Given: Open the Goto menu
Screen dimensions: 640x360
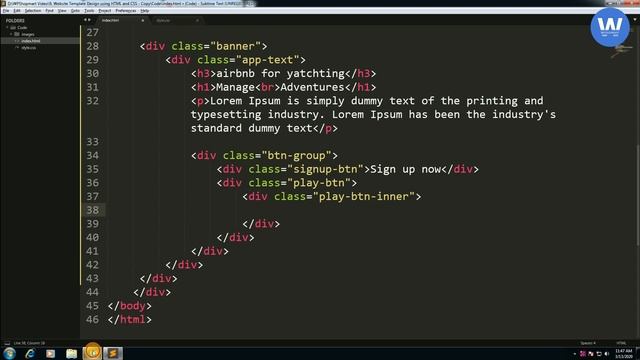Looking at the screenshot, I should [75, 11].
